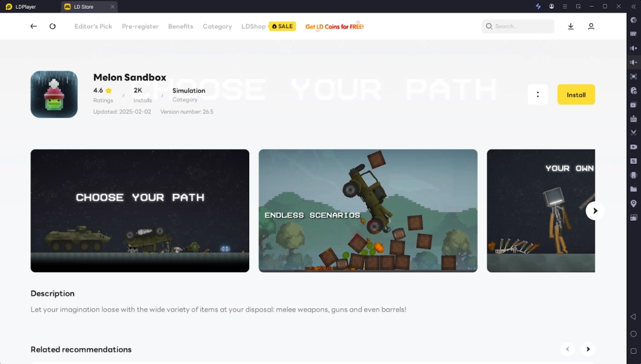Click the keyboard mapping icon in sidebar
Image resolution: width=641 pixels, height=364 pixels.
633,34
